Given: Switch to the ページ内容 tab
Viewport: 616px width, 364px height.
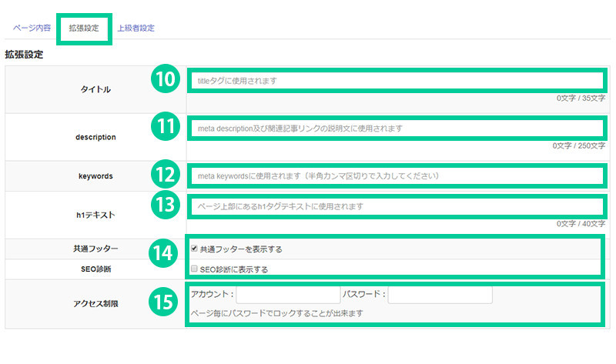Looking at the screenshot, I should tap(31, 28).
